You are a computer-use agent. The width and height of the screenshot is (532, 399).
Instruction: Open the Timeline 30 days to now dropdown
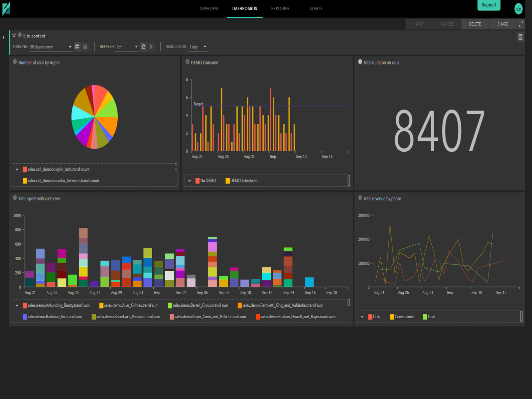point(51,47)
